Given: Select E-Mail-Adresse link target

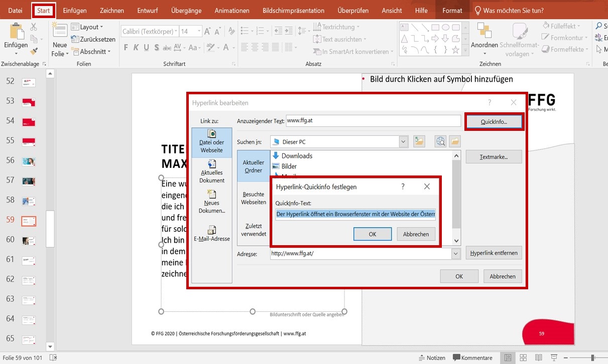Looking at the screenshot, I should point(211,234).
